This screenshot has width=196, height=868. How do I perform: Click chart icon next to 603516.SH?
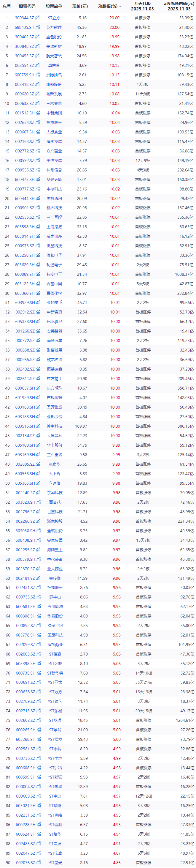click(x=38, y=426)
